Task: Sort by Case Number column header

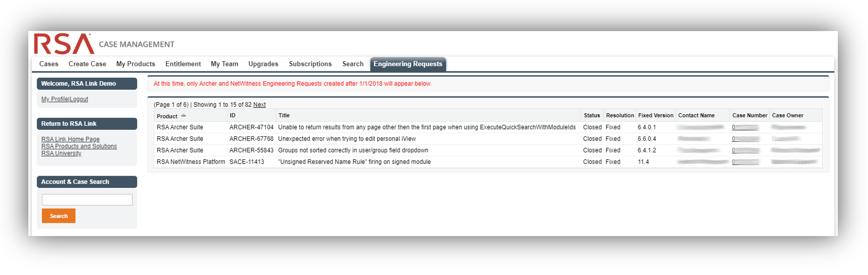Action: point(750,115)
